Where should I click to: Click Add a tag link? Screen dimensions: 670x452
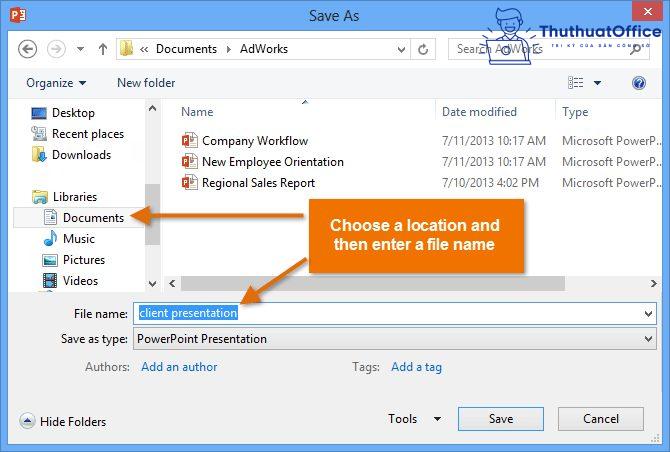416,367
